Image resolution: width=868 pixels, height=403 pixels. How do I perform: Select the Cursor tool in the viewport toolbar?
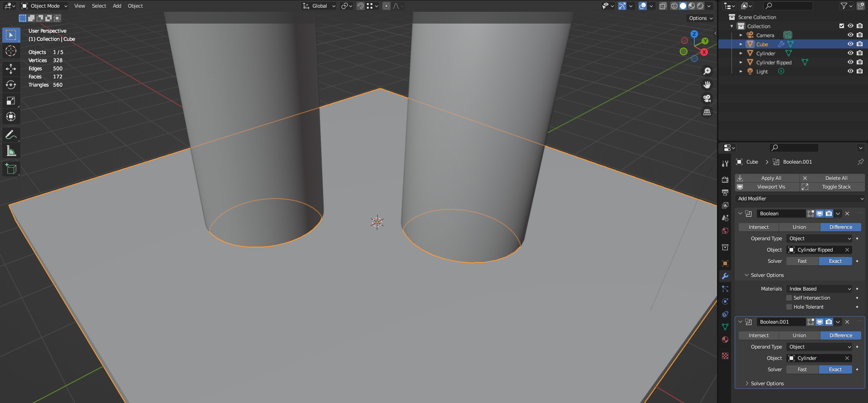pos(11,51)
